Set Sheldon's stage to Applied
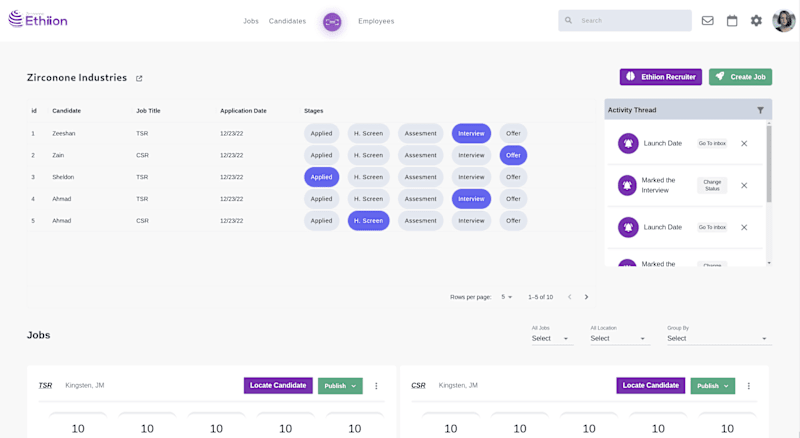 pyautogui.click(x=321, y=177)
